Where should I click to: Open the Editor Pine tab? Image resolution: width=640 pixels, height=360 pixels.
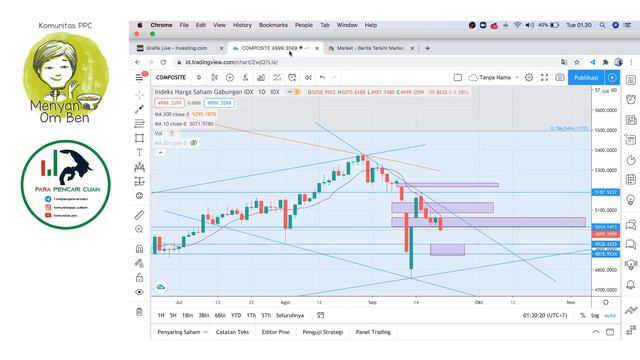tap(276, 332)
